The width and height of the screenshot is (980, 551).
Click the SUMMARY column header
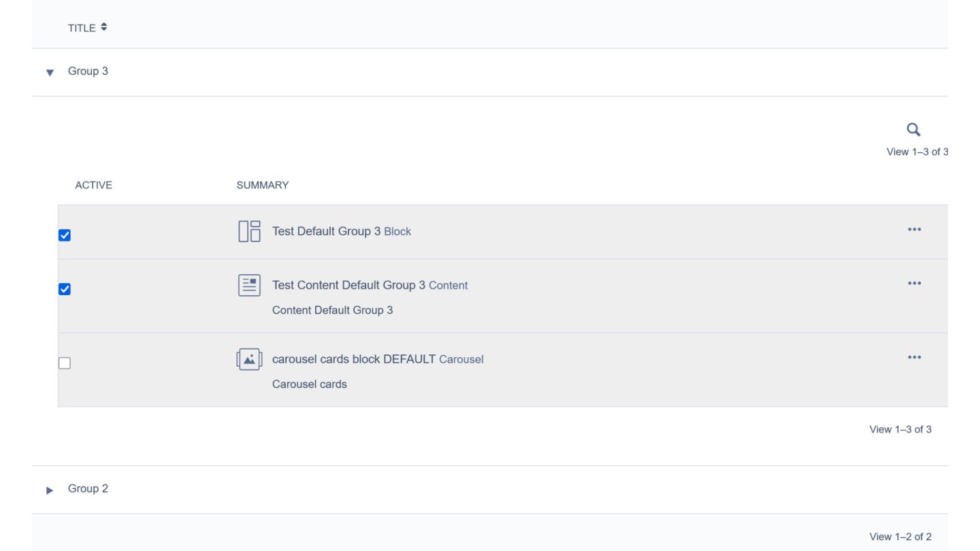(x=262, y=185)
